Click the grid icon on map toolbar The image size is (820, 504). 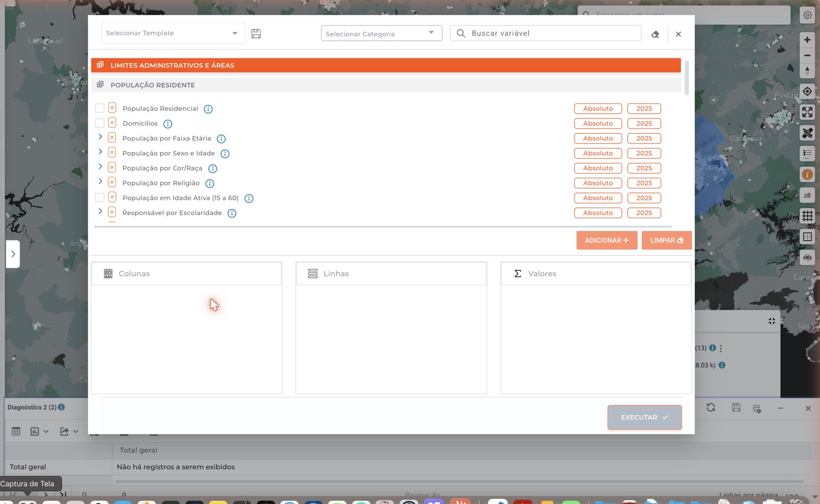point(807,216)
